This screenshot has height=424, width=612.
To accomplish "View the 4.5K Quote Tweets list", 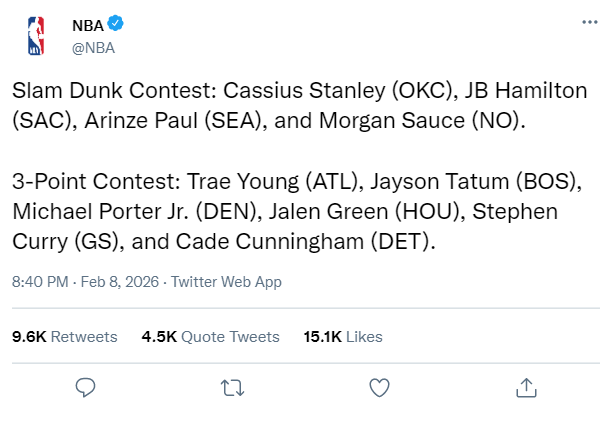I will click(211, 337).
